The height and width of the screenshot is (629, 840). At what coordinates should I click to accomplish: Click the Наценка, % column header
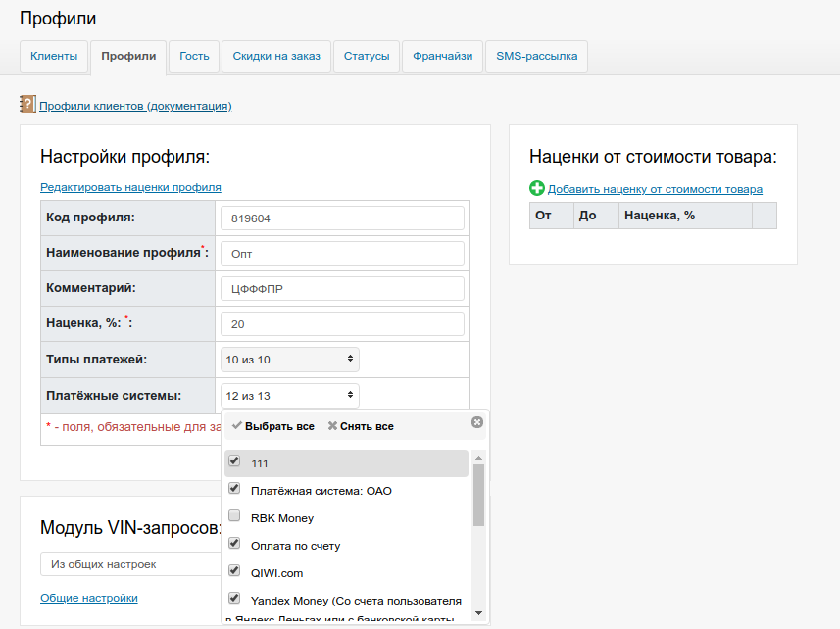click(685, 216)
